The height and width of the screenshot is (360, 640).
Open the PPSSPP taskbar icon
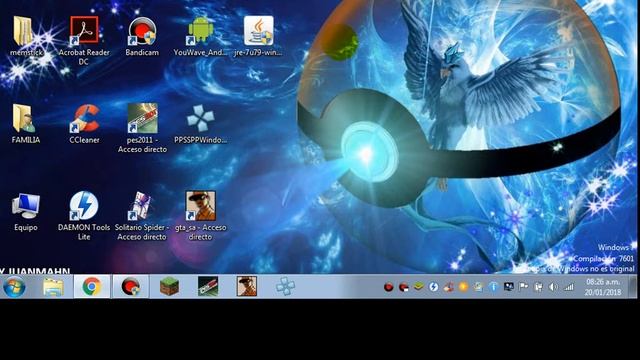tap(285, 287)
